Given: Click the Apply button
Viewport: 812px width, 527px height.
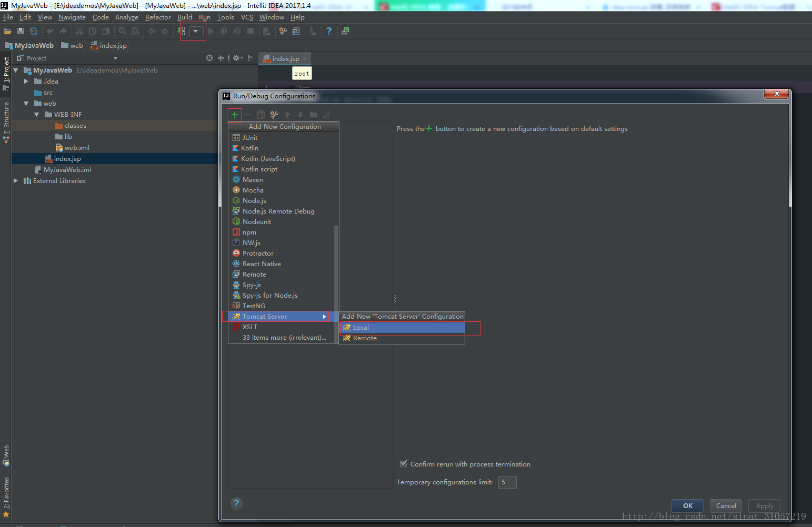Looking at the screenshot, I should tap(765, 505).
